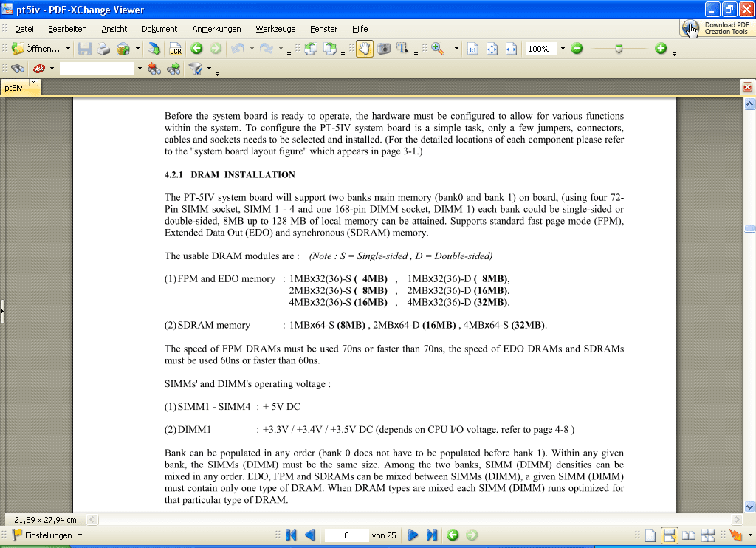Rotate page clockwise
The height and width of the screenshot is (548, 756).
330,49
